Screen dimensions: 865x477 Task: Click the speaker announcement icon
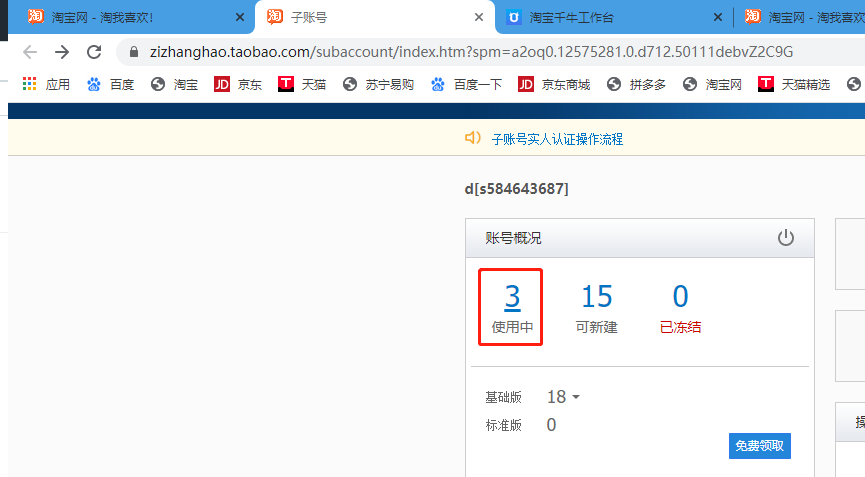click(x=473, y=138)
